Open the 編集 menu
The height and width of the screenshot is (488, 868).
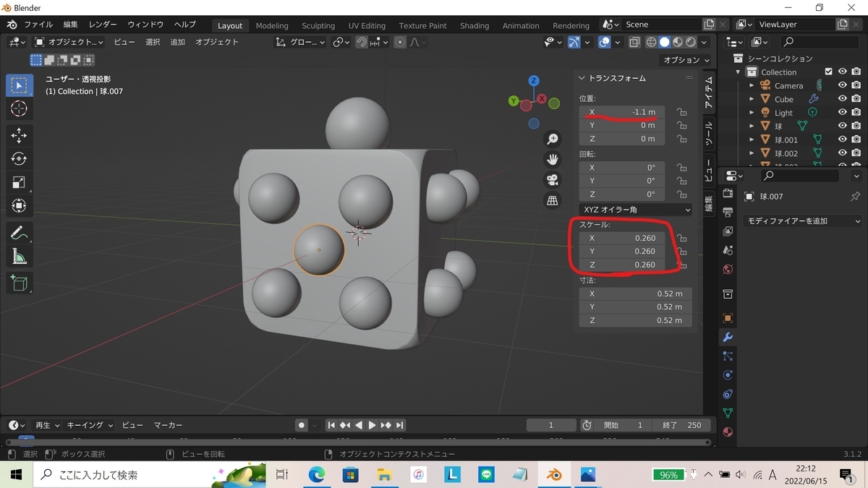70,25
